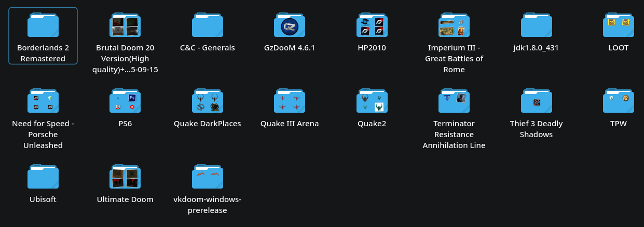The image size is (644, 227).
Task: Click the "Imperium III - Great Battles of Rome" label
Action: click(x=454, y=58)
